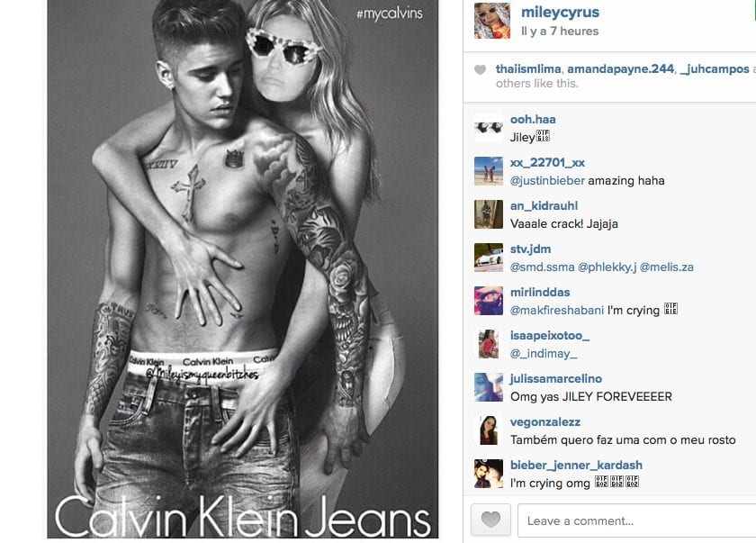The height and width of the screenshot is (543, 756).
Task: Open mirlinddas commenter avatar
Action: coord(489,301)
